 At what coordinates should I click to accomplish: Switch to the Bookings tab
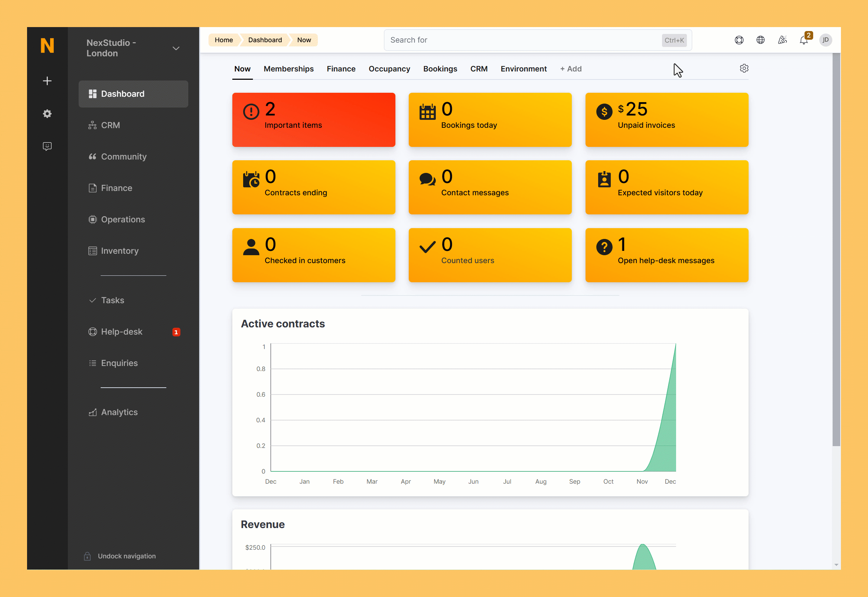point(440,69)
